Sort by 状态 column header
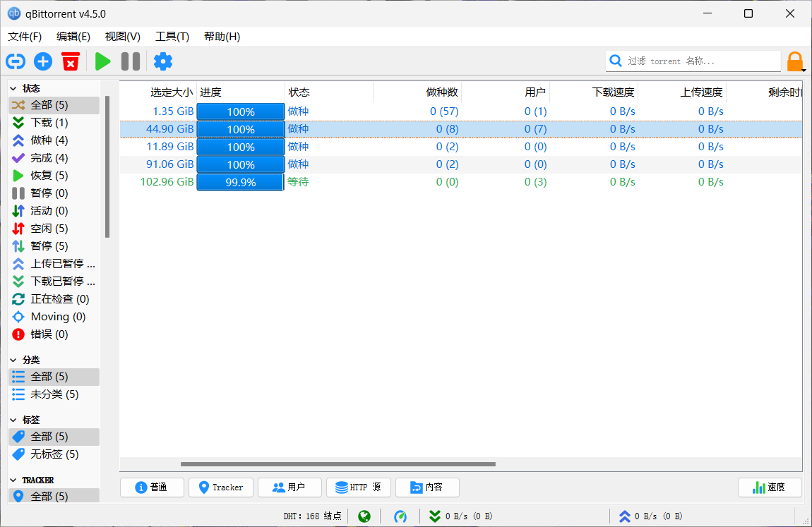812x527 pixels. click(x=329, y=92)
